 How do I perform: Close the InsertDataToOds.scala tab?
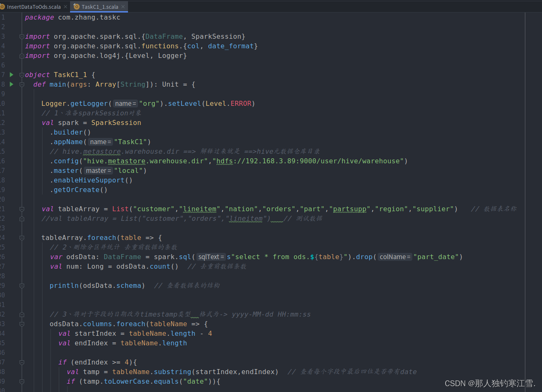coord(65,7)
